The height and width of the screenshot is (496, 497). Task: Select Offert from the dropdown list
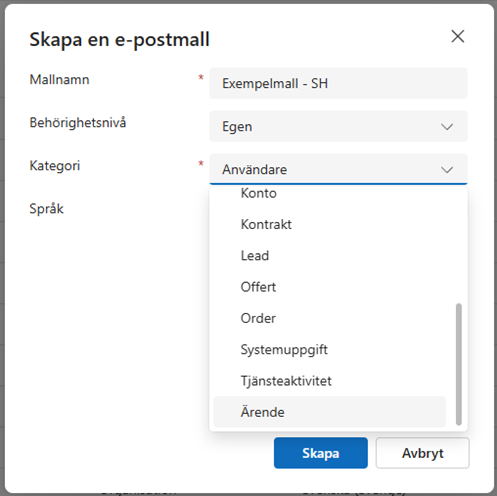point(330,287)
